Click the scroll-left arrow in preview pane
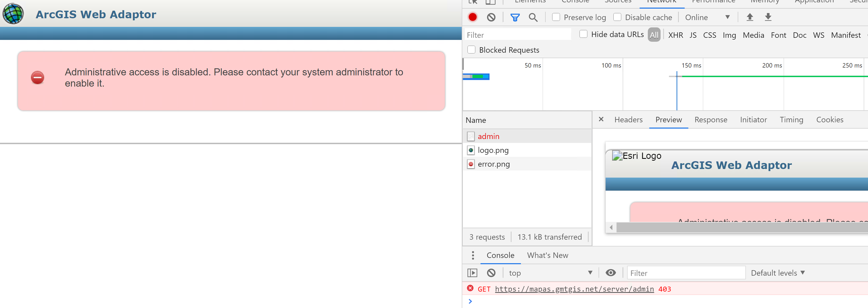Screen dimensions: 868x308 (x=611, y=227)
